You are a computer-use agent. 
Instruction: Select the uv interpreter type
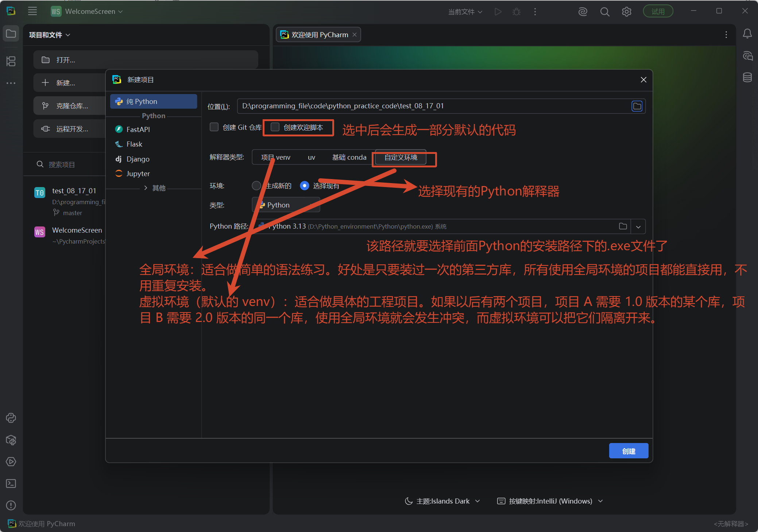click(x=312, y=157)
